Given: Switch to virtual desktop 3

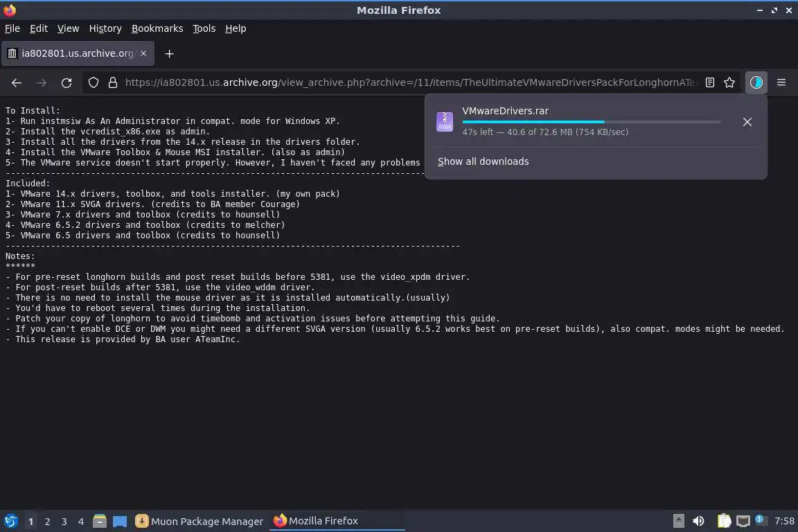Looking at the screenshot, I should coord(64,522).
